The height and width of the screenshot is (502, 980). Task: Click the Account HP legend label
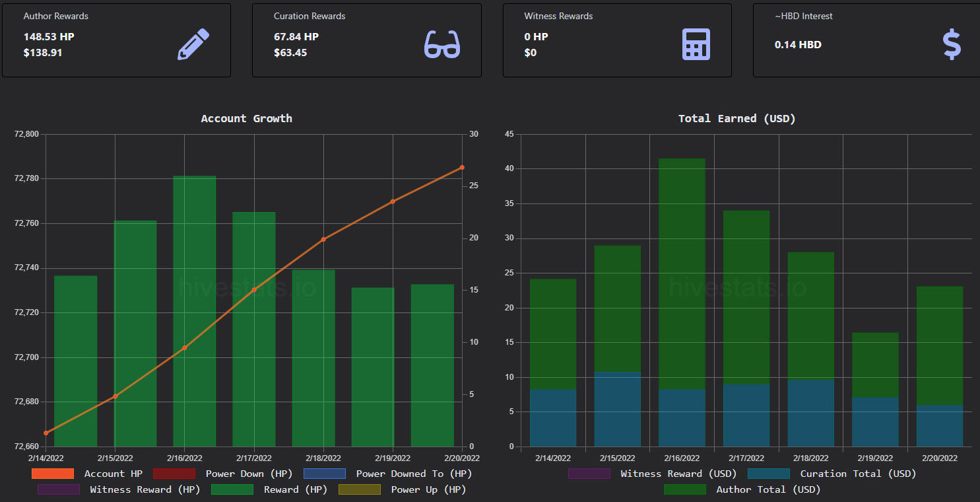click(113, 474)
